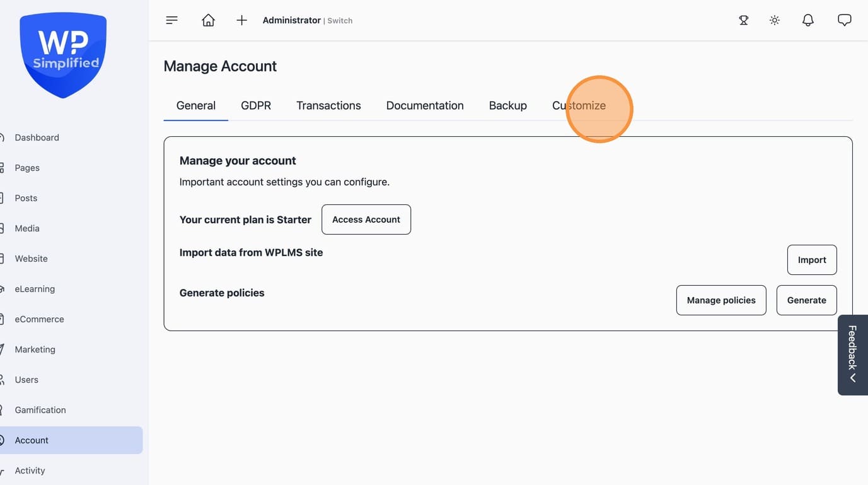868x485 pixels.
Task: Select Marketing in the sidebar
Action: click(x=35, y=349)
